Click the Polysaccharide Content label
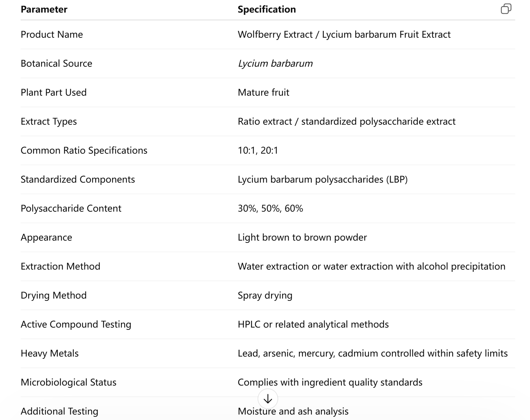Viewport: 530px width, 420px height. point(71,208)
